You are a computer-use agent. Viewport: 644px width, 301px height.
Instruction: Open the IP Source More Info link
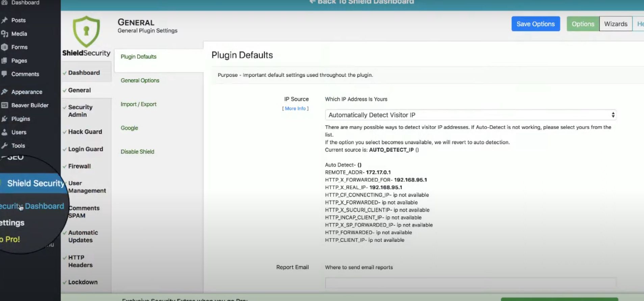(x=295, y=108)
